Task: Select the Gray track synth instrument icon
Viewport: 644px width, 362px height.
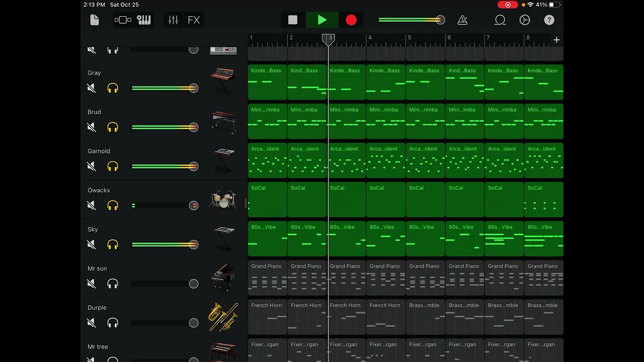Action: [223, 80]
